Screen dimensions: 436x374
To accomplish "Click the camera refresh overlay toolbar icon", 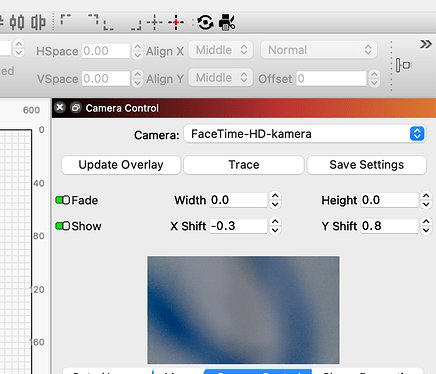I will (x=205, y=22).
